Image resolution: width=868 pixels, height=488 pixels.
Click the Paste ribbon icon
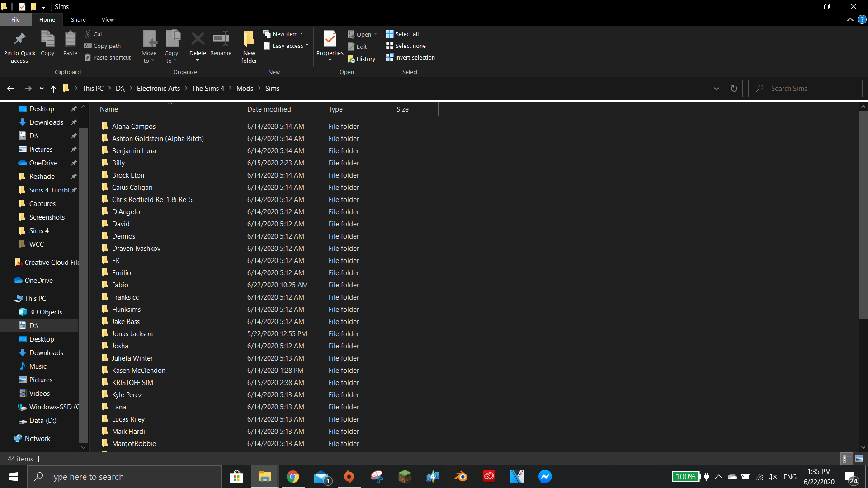click(70, 43)
